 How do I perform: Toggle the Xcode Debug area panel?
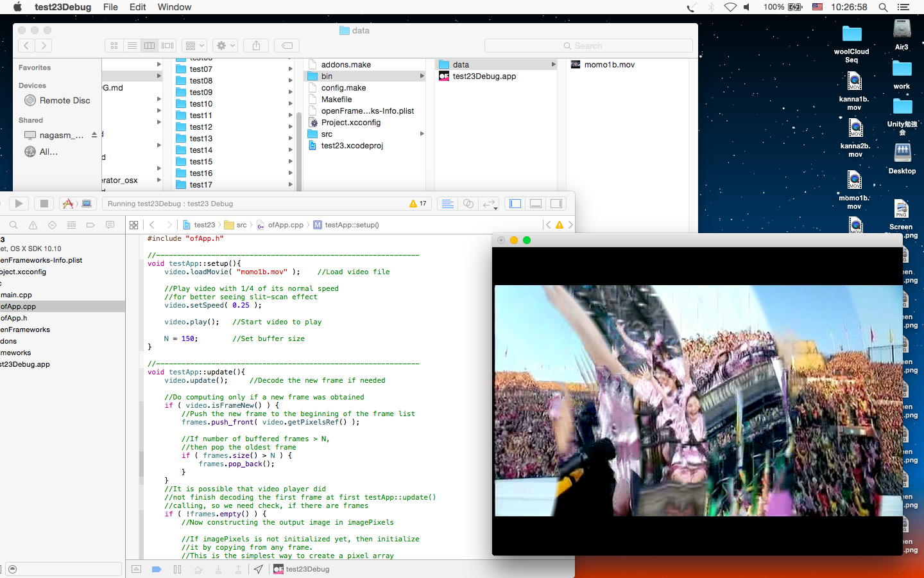(536, 204)
